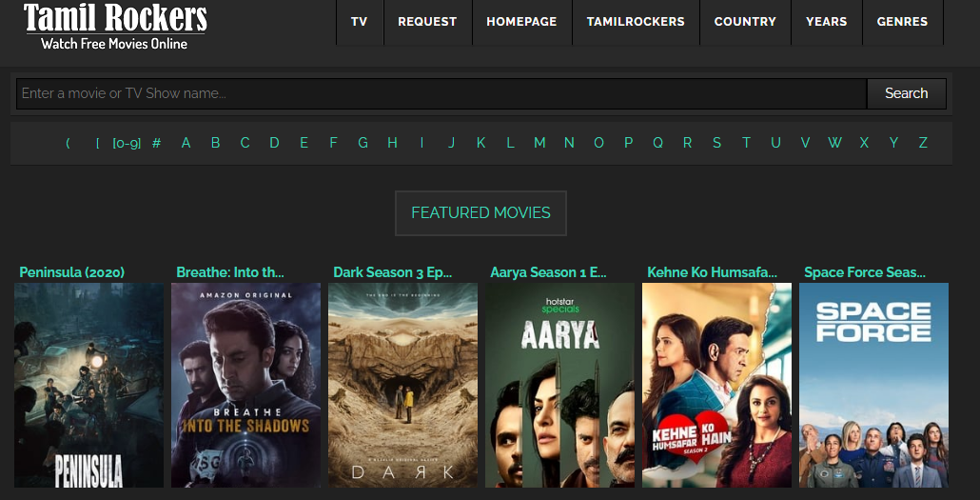Filter titles by [0-9] index link
This screenshot has width=980, height=500.
pos(127,143)
